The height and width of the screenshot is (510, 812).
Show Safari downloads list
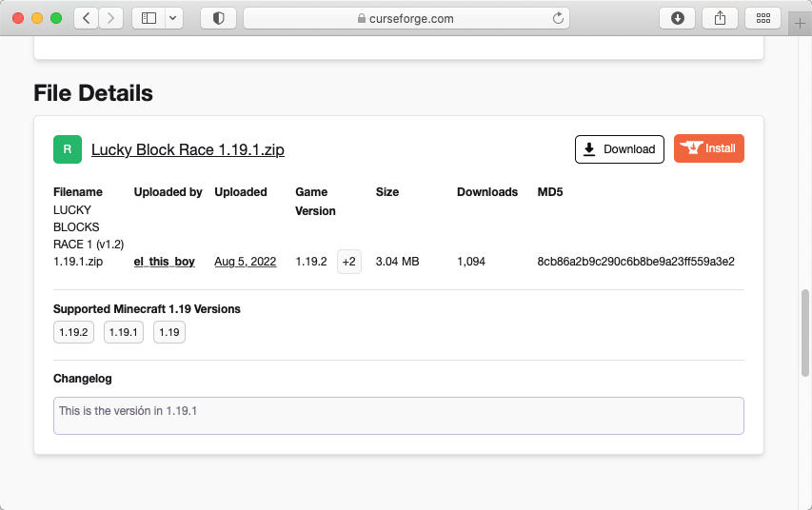[678, 19]
